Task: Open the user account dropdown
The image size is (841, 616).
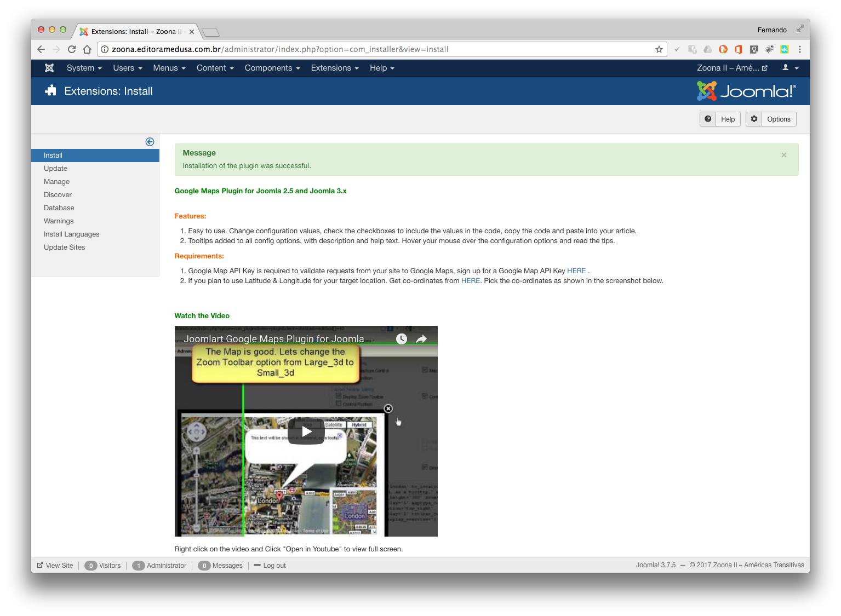Action: click(790, 68)
